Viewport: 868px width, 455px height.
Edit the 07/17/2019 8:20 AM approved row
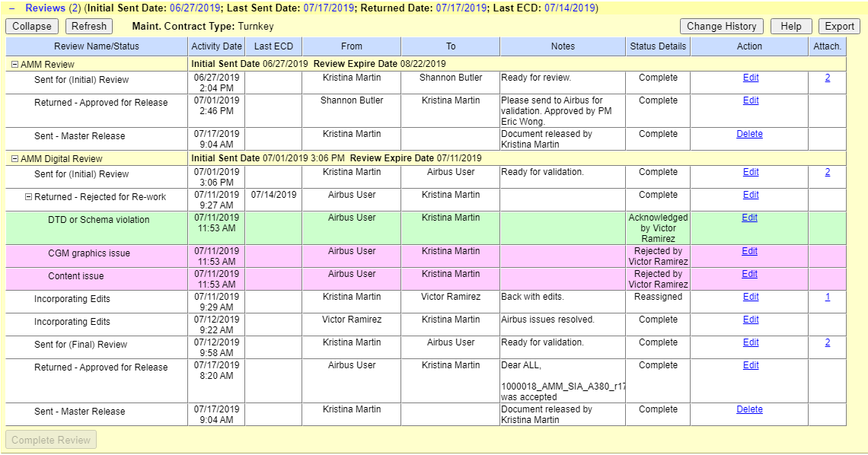point(751,365)
